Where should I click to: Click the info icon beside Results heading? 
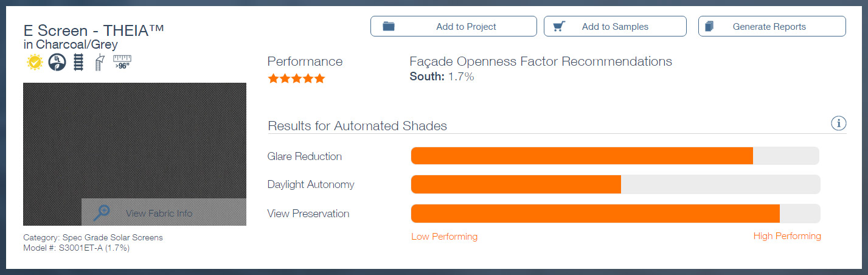pyautogui.click(x=839, y=124)
